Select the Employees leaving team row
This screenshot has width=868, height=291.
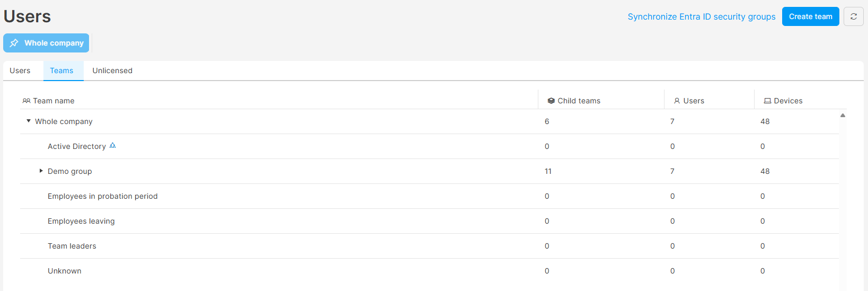pos(429,221)
